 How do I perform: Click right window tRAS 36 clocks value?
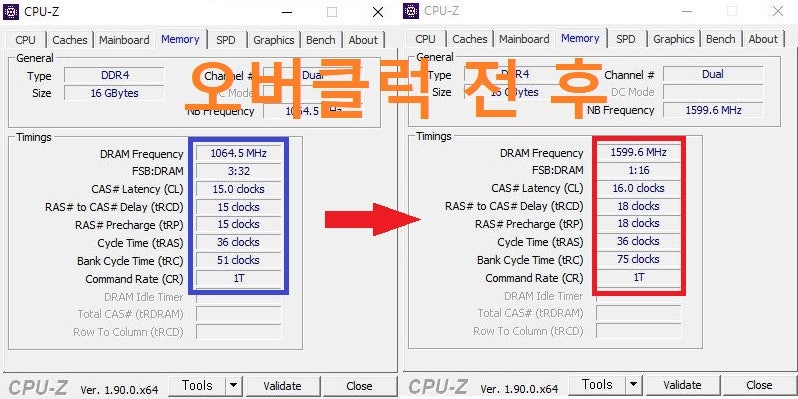pyautogui.click(x=638, y=241)
